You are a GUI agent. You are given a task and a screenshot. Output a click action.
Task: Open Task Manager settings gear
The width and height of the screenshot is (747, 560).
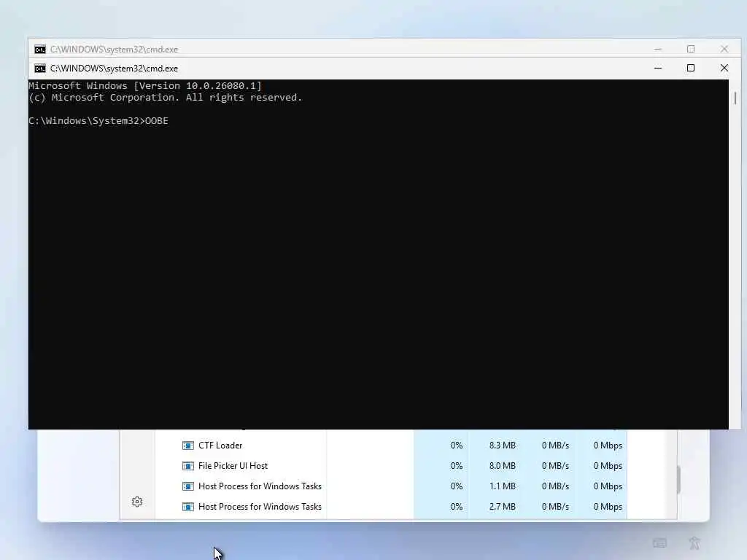click(137, 502)
